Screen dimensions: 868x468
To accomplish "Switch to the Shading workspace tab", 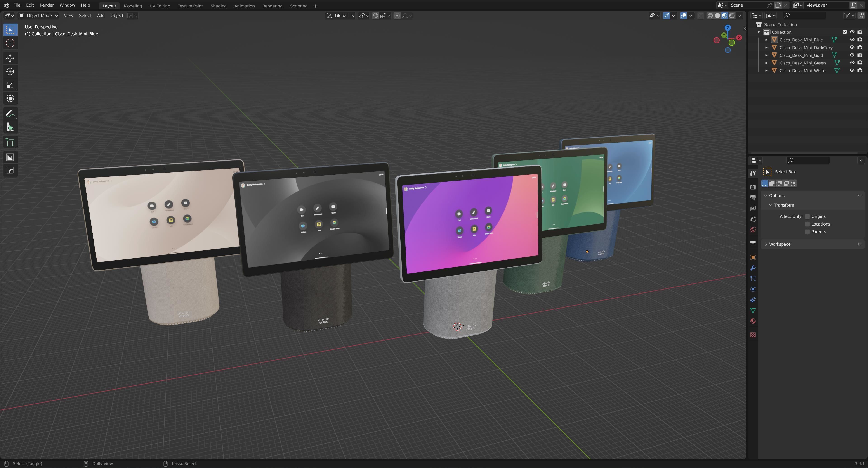I will pos(218,6).
